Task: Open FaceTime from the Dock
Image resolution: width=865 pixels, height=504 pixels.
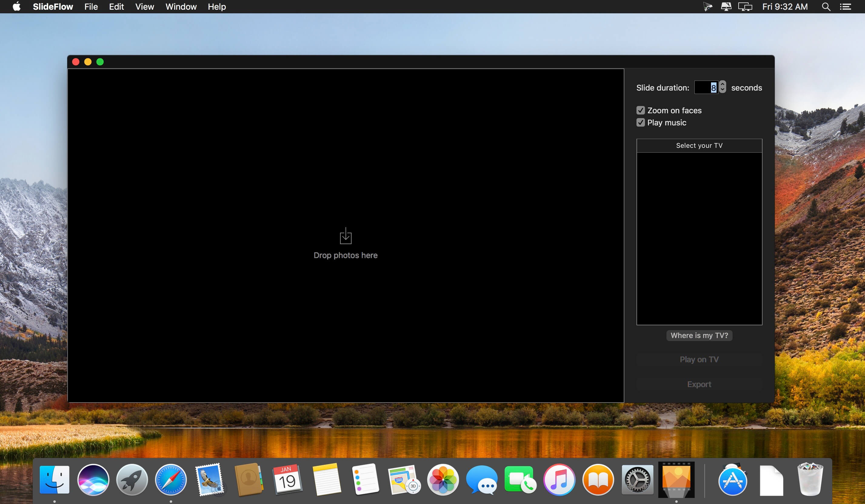Action: coord(521,480)
